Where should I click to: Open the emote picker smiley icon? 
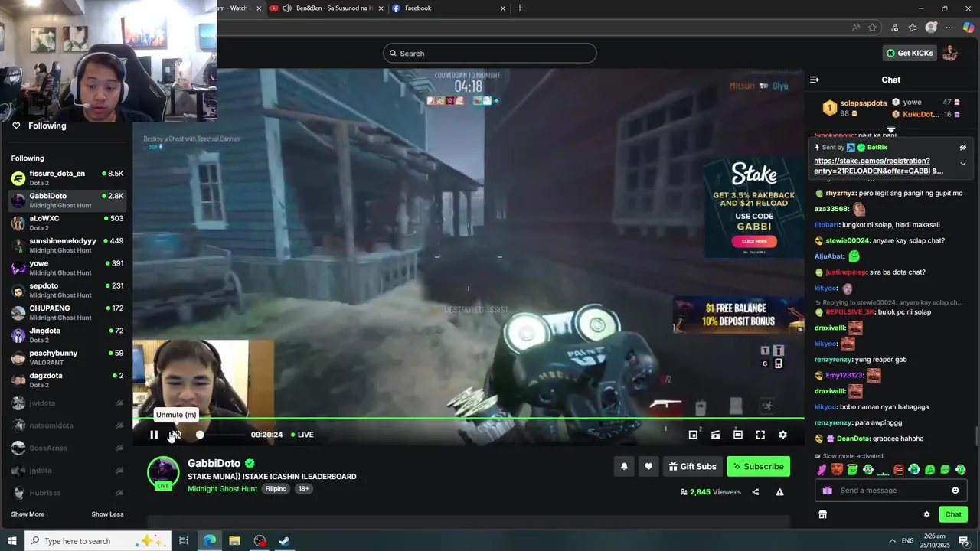pos(955,491)
